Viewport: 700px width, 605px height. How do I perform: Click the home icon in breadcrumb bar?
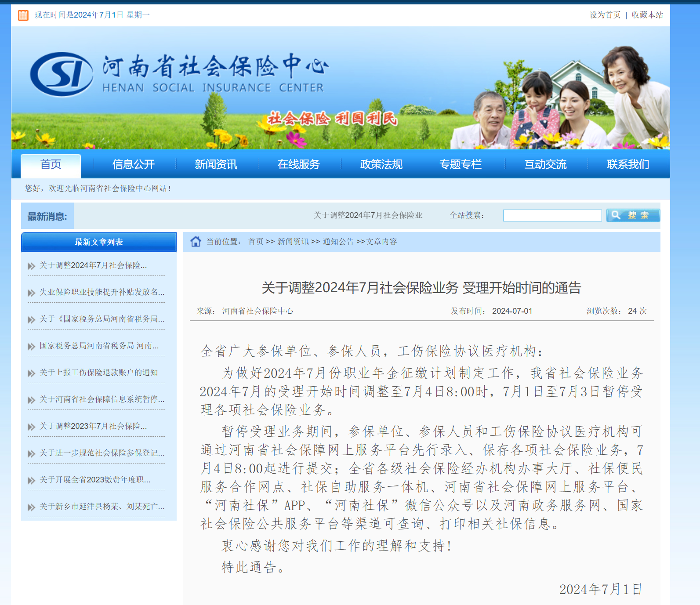click(196, 242)
